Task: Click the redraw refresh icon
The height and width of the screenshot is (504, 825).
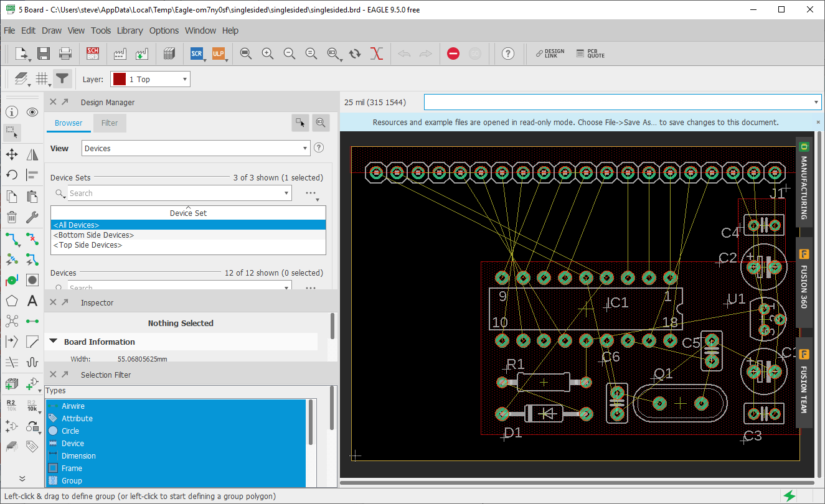Action: tap(355, 54)
